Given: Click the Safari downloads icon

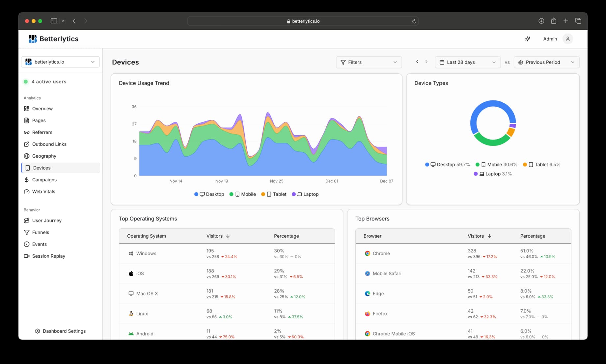Looking at the screenshot, I should coord(541,21).
